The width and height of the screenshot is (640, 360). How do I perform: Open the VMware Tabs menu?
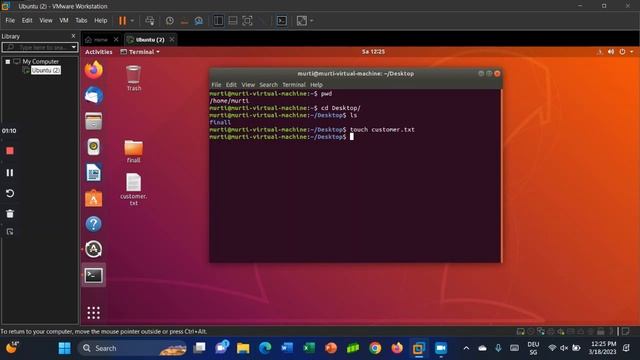point(81,20)
